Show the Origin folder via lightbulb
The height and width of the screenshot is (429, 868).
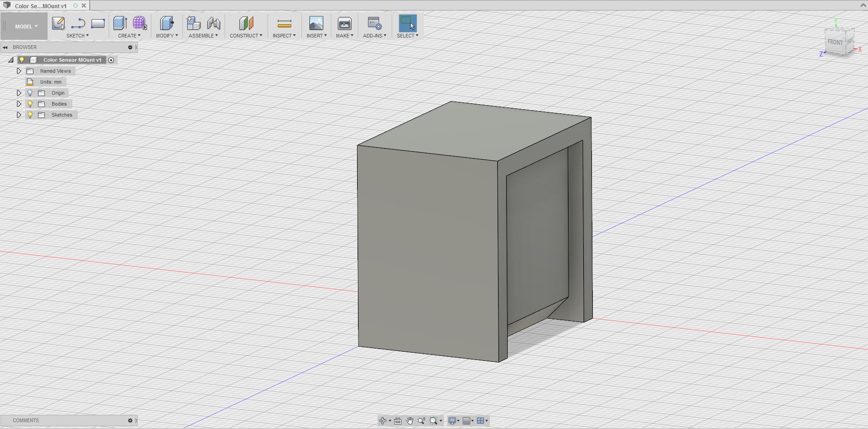[x=30, y=93]
